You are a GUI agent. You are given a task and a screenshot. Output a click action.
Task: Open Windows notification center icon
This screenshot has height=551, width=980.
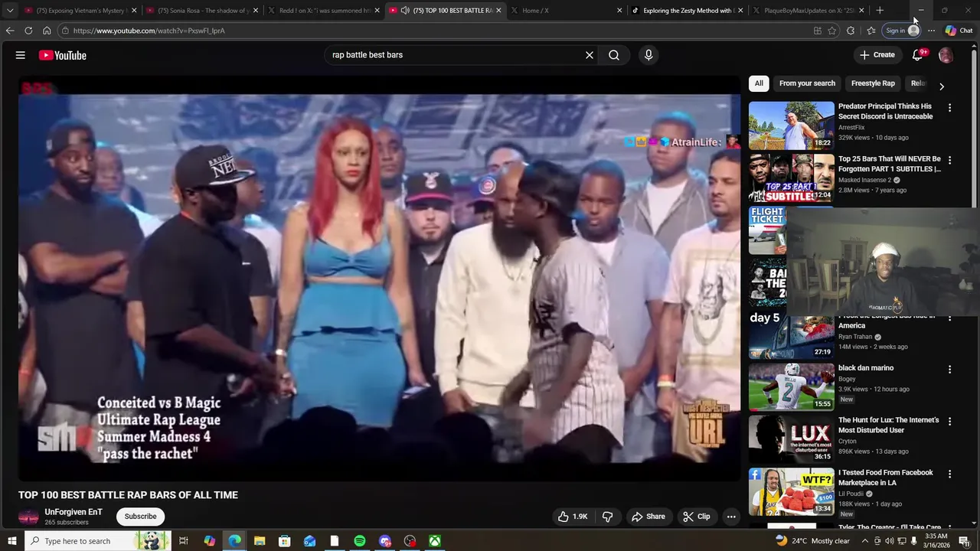pyautogui.click(x=965, y=541)
